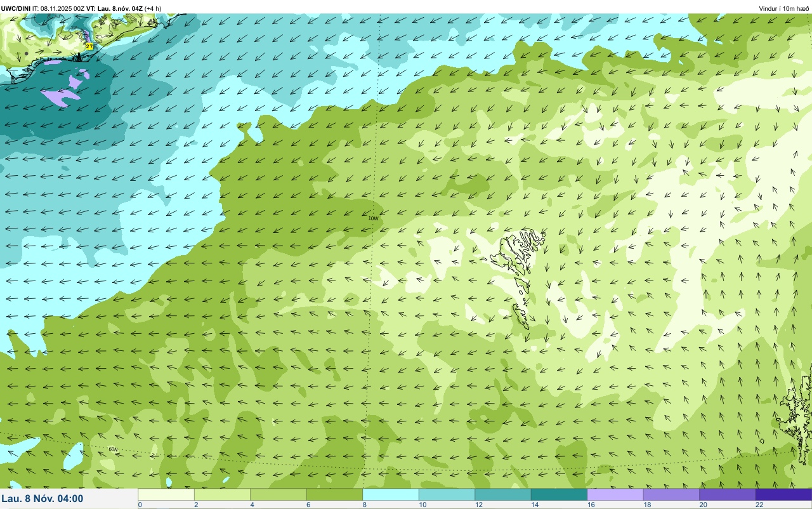Select the 4–6 green legend swatch
The height and width of the screenshot is (509, 812).
[278, 494]
